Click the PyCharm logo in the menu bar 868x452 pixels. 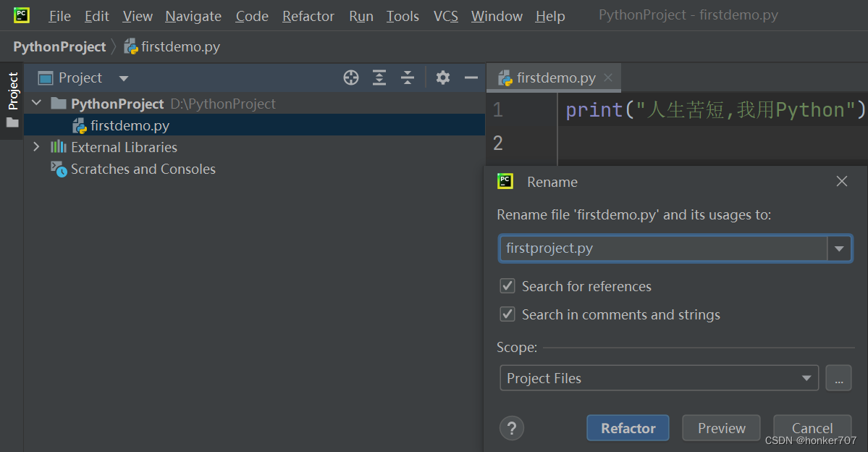click(x=22, y=15)
